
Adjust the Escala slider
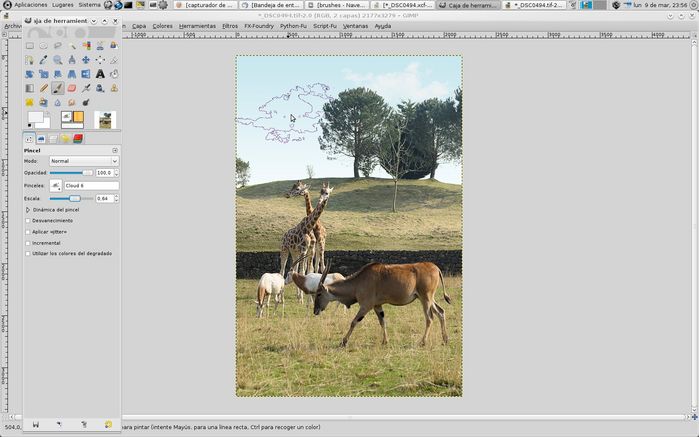click(71, 198)
